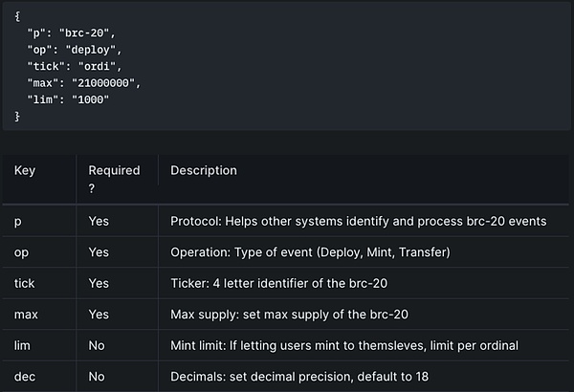This screenshot has width=574, height=392.
Task: Click the closing brace in code block
Action: point(17,116)
